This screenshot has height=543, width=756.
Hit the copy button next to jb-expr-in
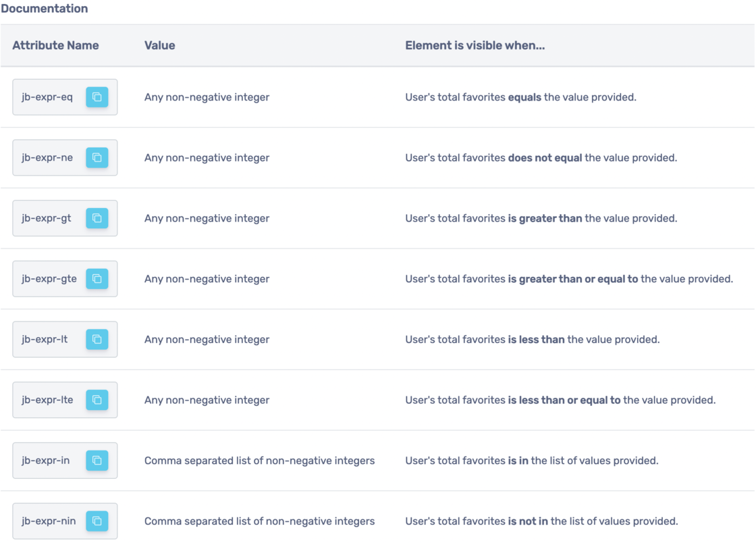[x=97, y=461]
